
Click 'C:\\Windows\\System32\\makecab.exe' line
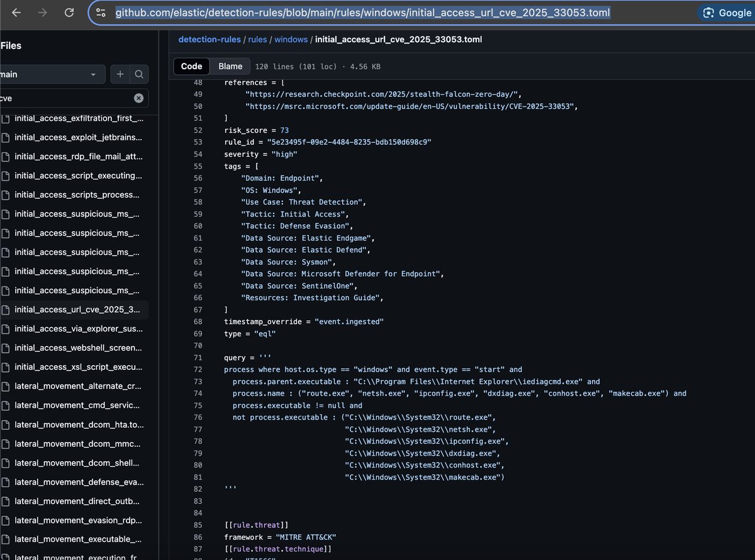click(x=425, y=478)
